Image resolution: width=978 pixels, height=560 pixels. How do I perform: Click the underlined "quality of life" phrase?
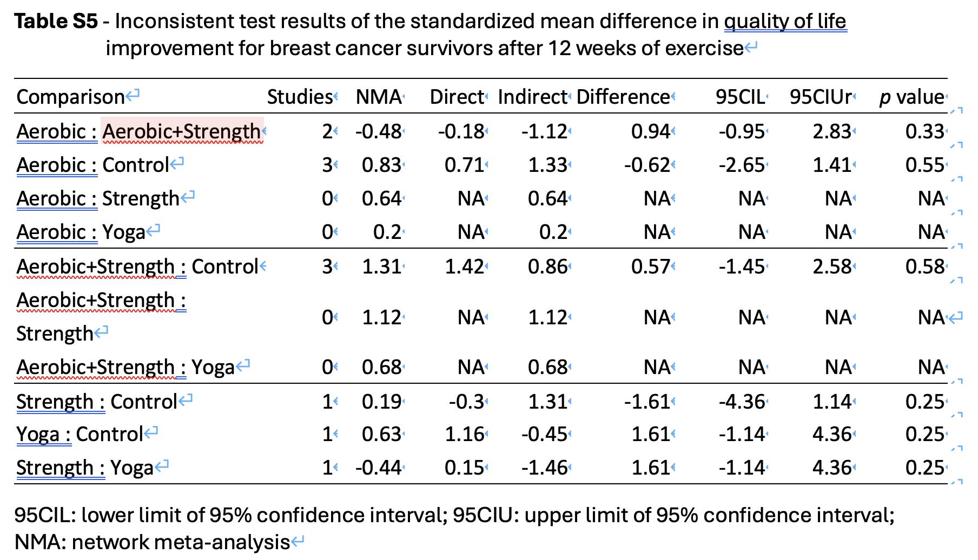[785, 22]
